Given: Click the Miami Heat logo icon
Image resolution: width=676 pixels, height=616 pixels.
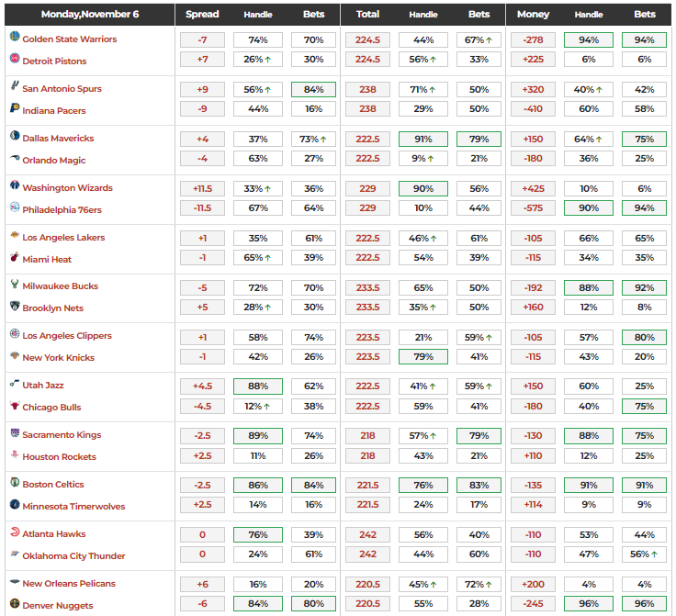Looking at the screenshot, I should (15, 256).
